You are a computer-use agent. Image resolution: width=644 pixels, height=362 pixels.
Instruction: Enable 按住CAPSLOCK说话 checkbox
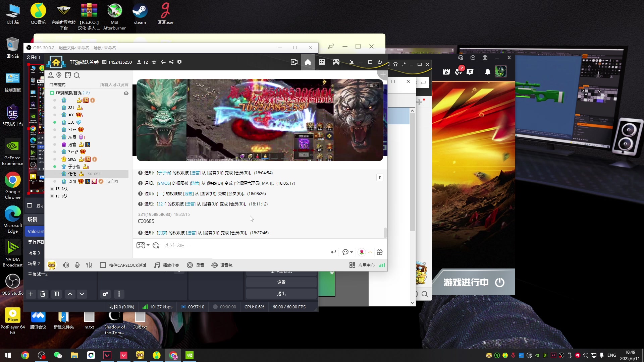(103, 265)
